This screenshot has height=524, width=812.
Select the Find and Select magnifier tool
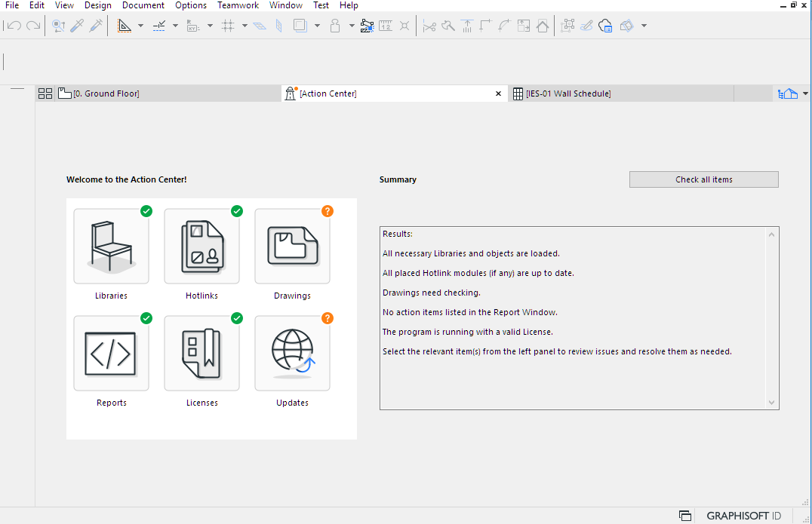(59, 26)
